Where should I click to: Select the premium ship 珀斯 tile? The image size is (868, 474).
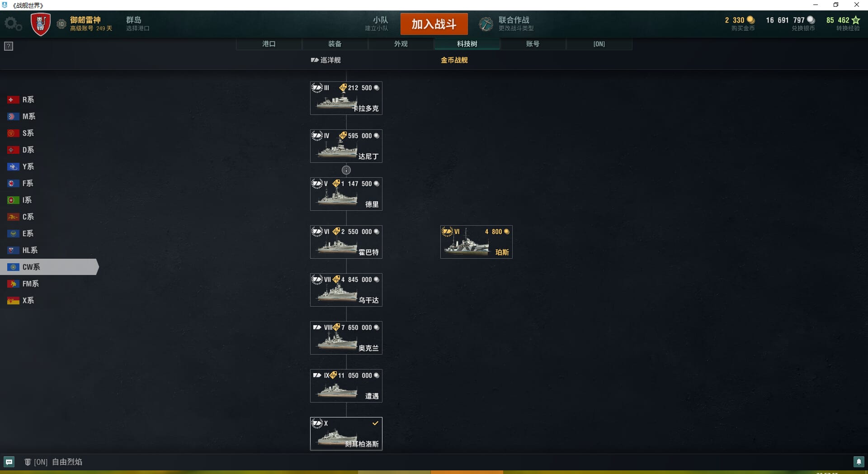476,242
